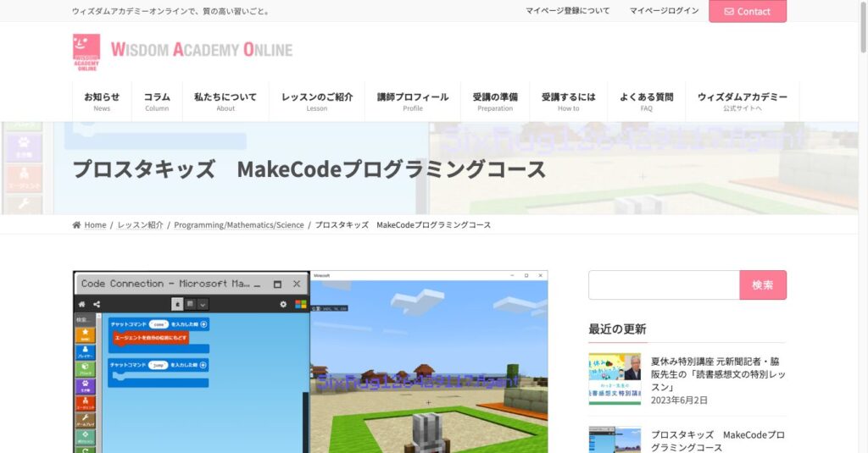Open the コラム Column menu
868x453 pixels.
pos(157,102)
